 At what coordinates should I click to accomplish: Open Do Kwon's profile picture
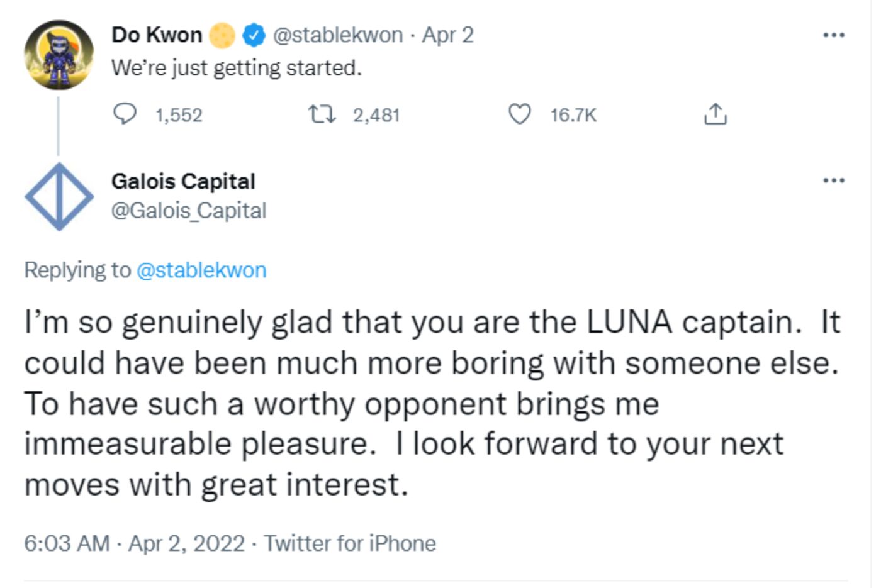pyautogui.click(x=59, y=55)
